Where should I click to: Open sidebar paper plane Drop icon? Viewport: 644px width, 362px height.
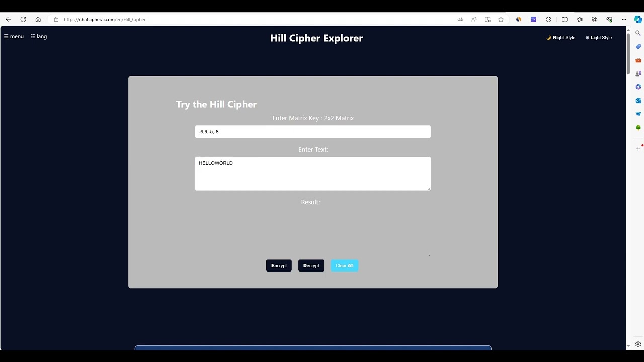[638, 114]
